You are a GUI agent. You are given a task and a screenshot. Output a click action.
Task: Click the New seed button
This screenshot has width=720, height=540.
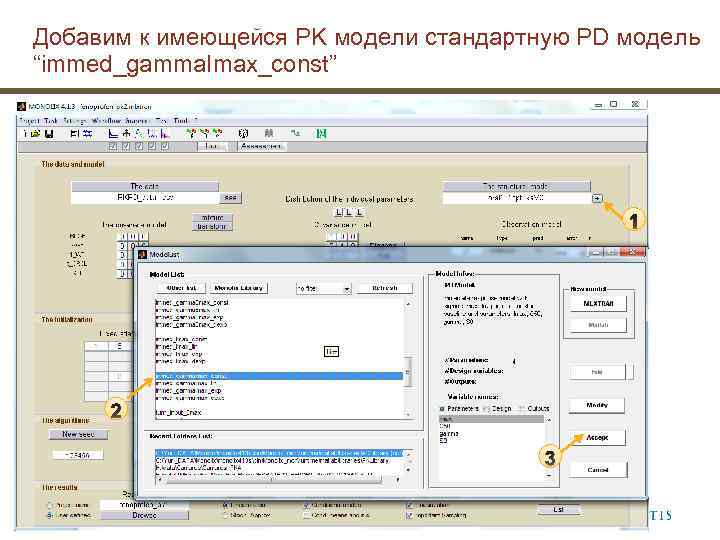pos(78,434)
